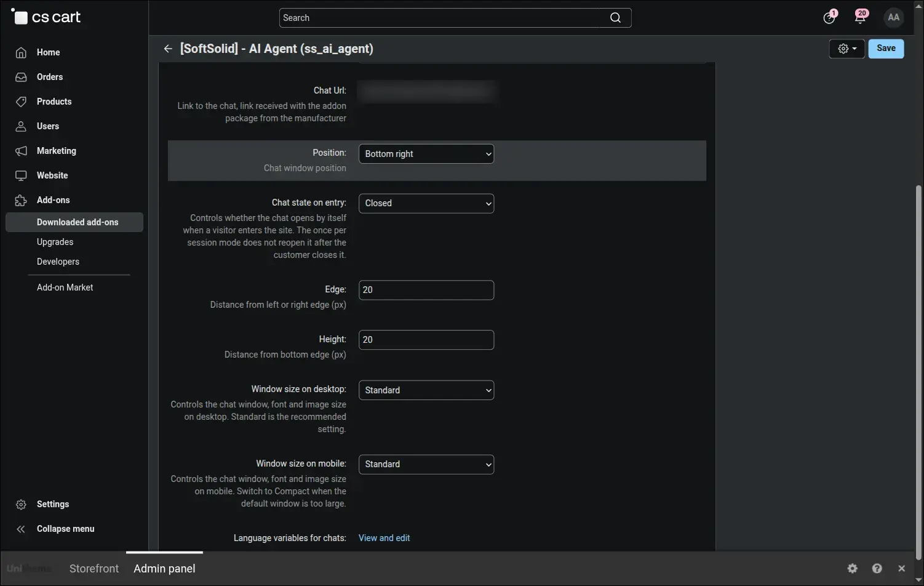Open the Home menu item
The height and width of the screenshot is (586, 924).
pos(48,52)
